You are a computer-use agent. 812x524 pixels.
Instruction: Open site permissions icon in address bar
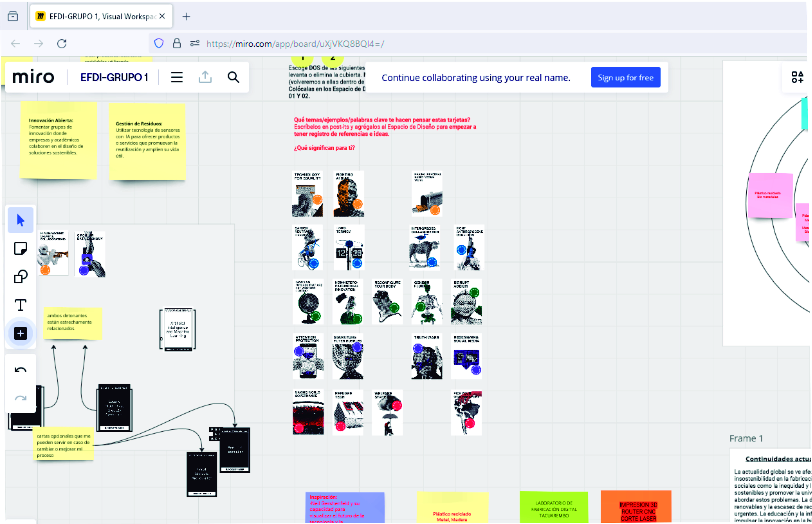[195, 43]
